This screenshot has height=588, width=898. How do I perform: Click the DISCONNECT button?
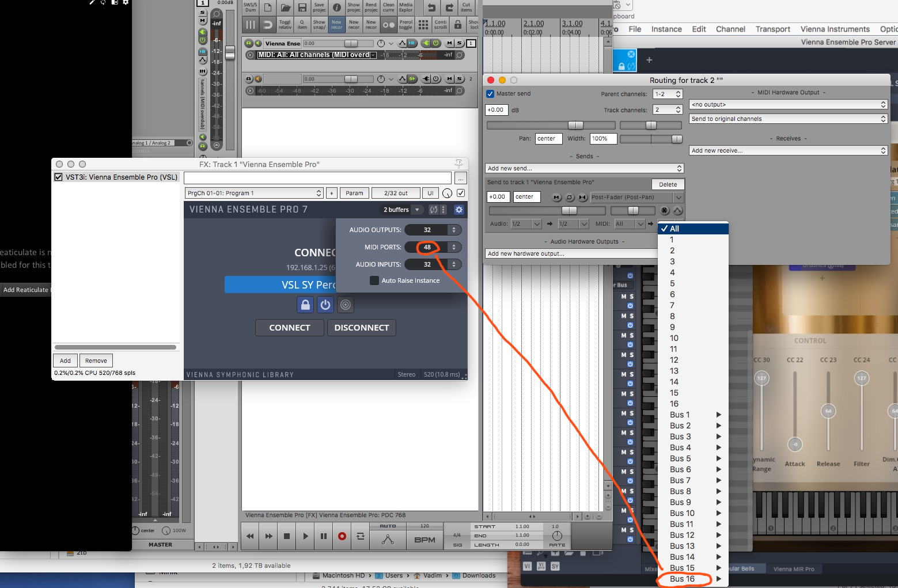click(362, 328)
